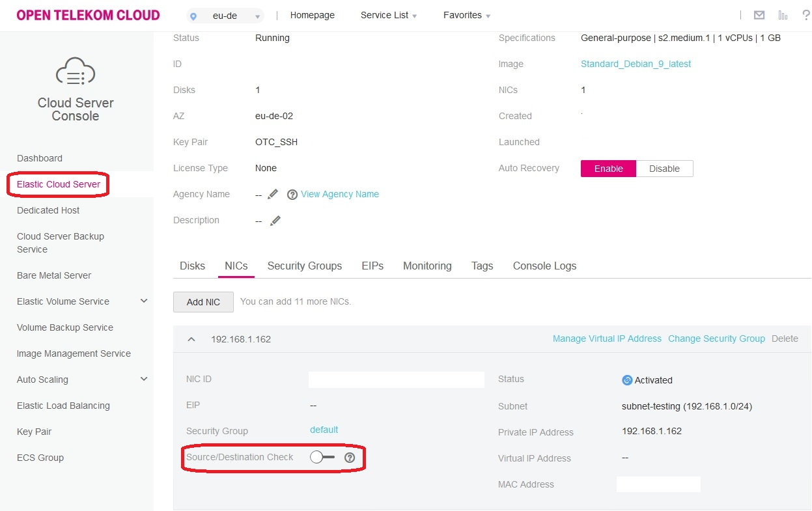Open Standard_Debian_9_latest image link
The height and width of the screenshot is (511, 812).
point(636,64)
